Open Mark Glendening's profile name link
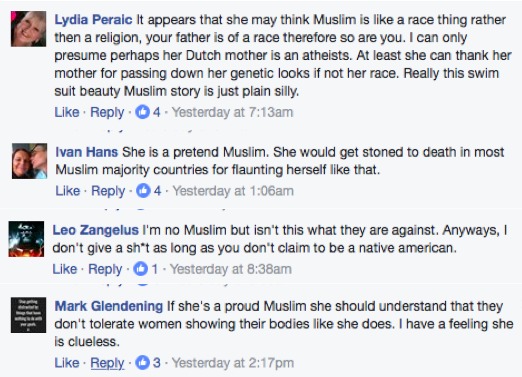 [109, 306]
